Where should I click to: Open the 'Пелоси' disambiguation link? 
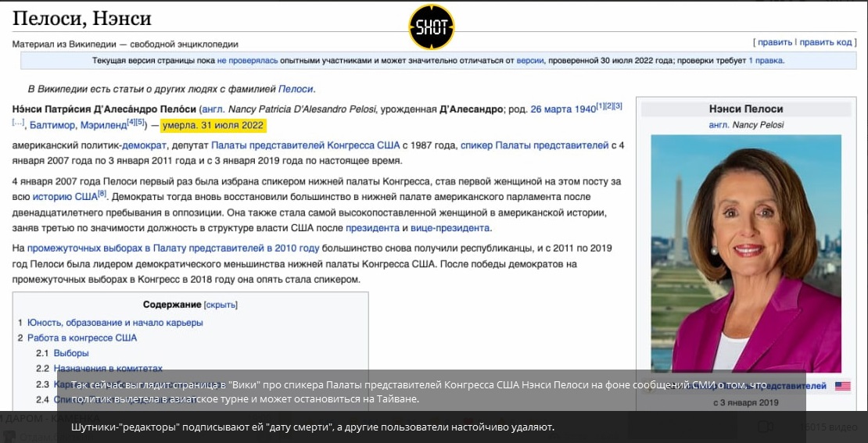coord(296,88)
